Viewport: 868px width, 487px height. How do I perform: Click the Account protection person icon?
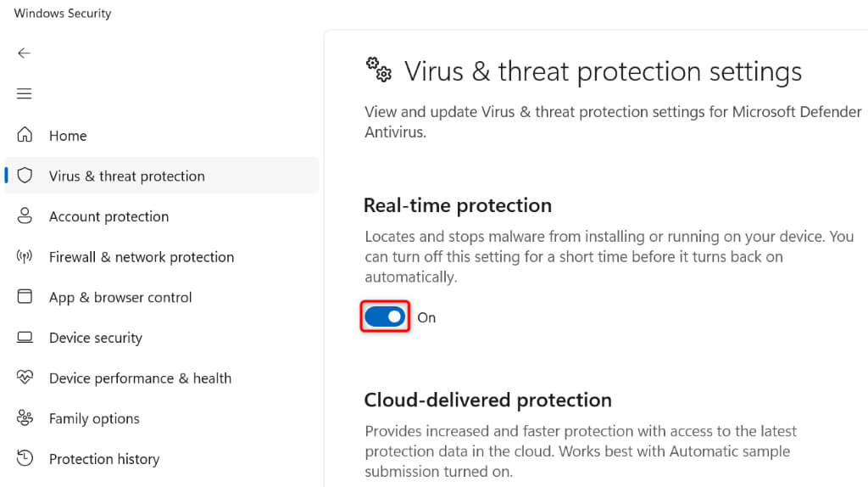(x=25, y=216)
